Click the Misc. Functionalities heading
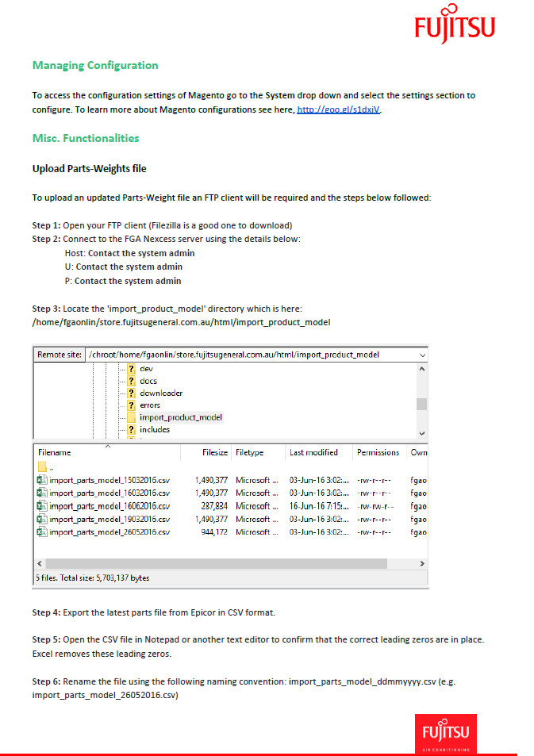Viewport: 534px width, 756px height. (x=86, y=138)
